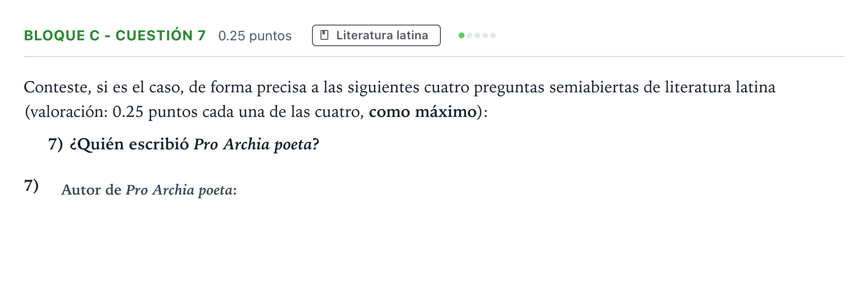Click the second difficulty dot
The height and width of the screenshot is (289, 868).
click(469, 35)
